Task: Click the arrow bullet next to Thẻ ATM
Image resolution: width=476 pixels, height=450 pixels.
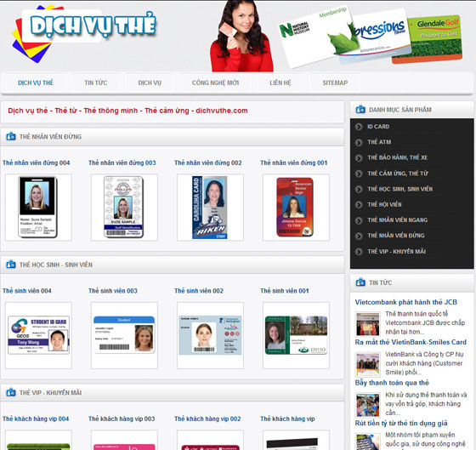Action: click(x=359, y=142)
